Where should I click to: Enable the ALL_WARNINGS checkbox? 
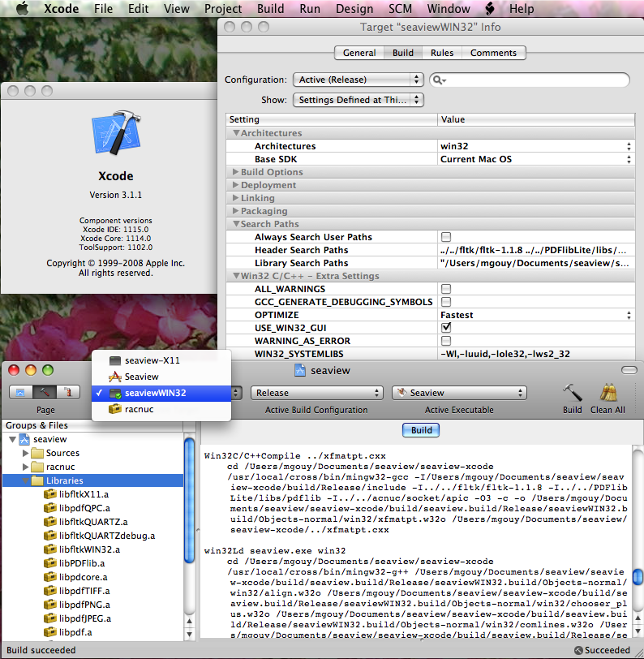click(x=445, y=289)
